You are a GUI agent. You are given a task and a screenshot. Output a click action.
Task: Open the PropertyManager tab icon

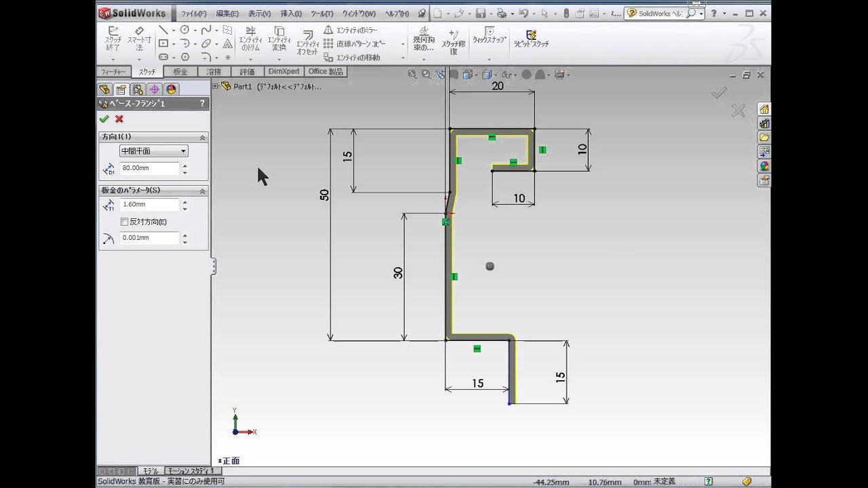121,89
